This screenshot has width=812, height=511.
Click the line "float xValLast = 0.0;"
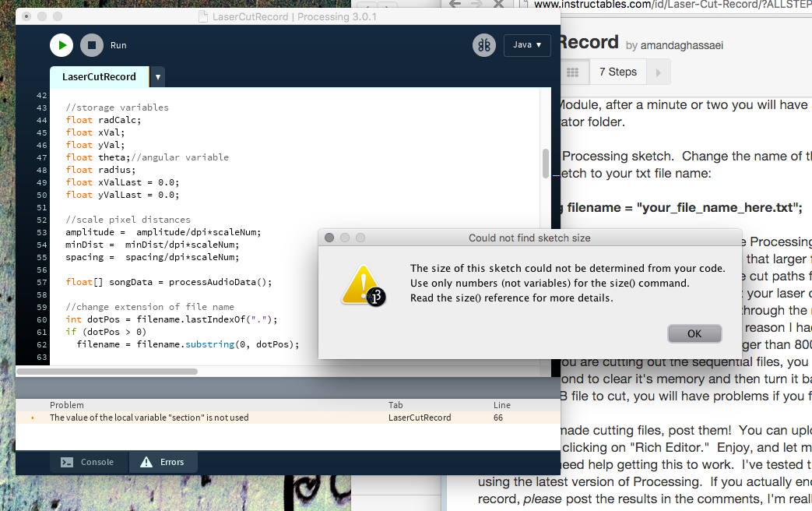pyautogui.click(x=122, y=182)
